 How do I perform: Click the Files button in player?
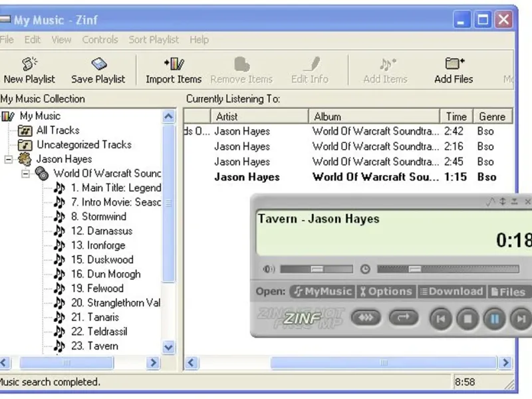pos(509,291)
